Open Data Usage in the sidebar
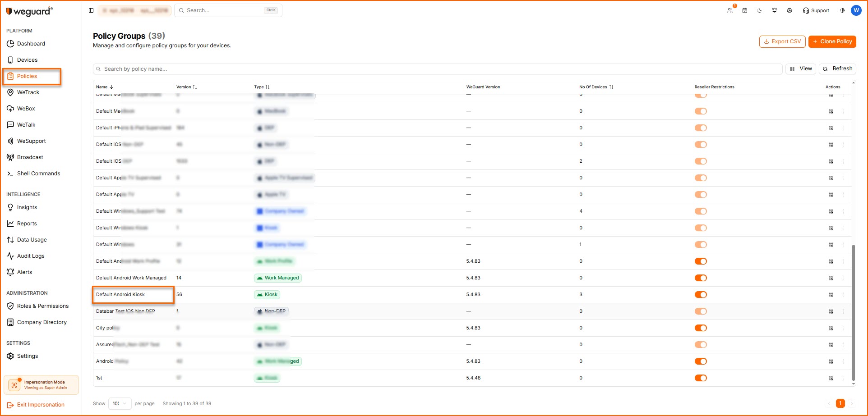The image size is (868, 416). (x=32, y=240)
